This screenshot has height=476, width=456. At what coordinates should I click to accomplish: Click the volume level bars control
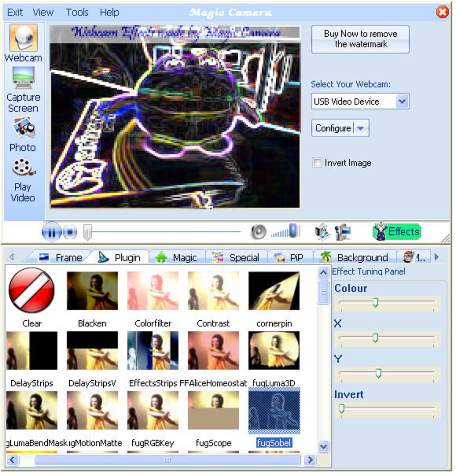287,232
